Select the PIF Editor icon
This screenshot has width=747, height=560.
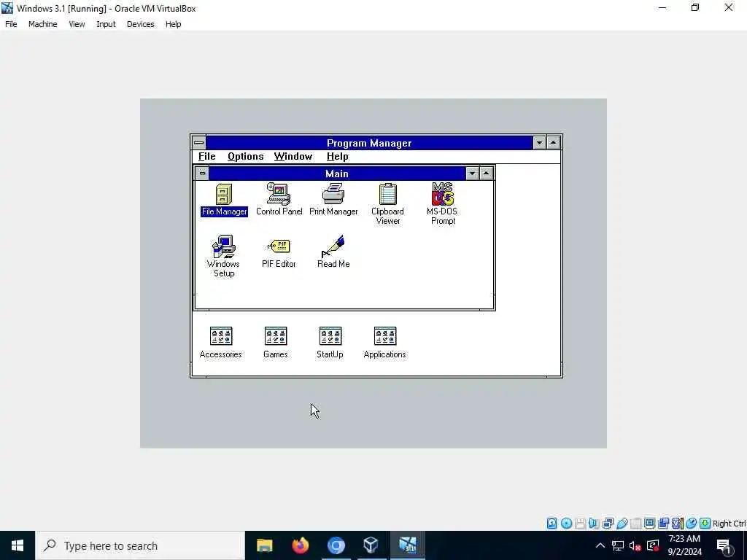[279, 253]
